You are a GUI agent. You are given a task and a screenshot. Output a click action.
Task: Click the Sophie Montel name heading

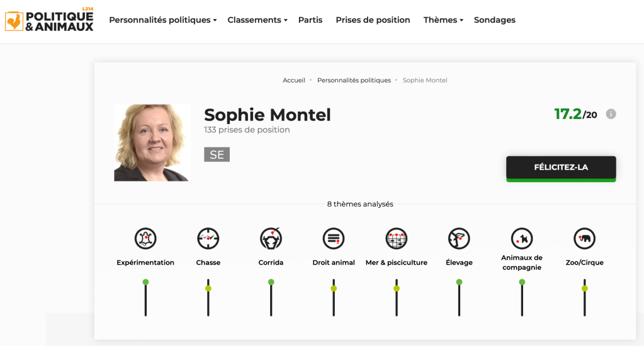(x=268, y=115)
